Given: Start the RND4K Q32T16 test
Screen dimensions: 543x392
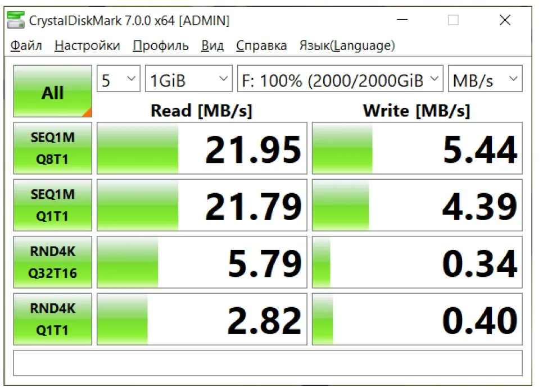Looking at the screenshot, I should pos(53,262).
